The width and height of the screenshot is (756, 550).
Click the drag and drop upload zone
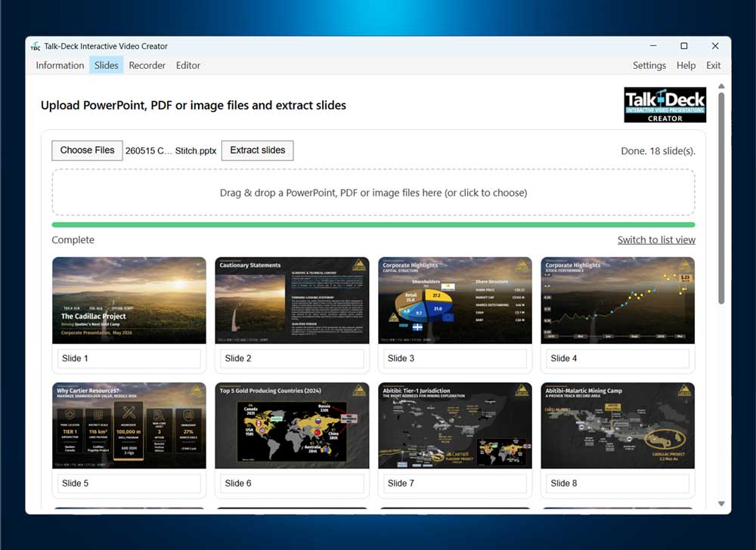click(373, 193)
